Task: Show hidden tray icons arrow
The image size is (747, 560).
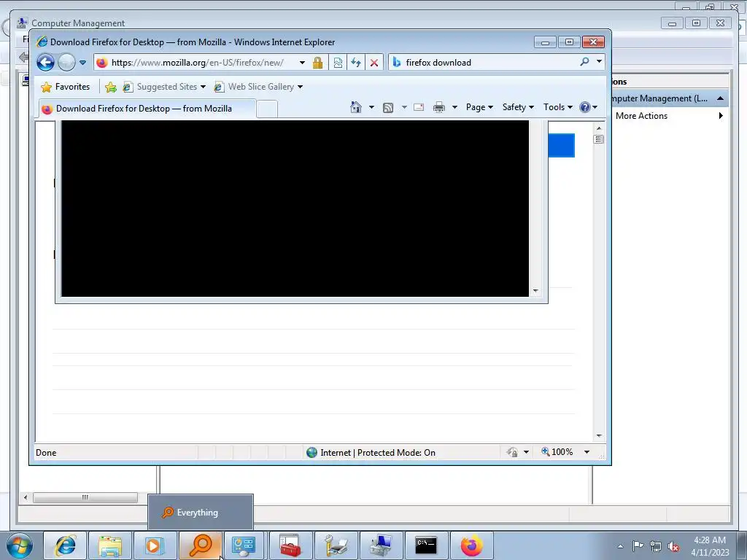Action: (620, 546)
